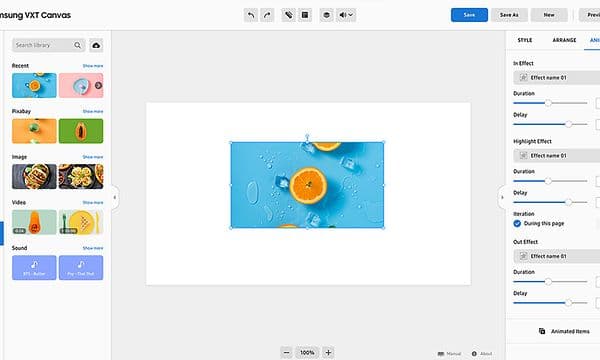Viewport: 600px width, 360px height.
Task: Click the redo arrow icon
Action: click(267, 15)
